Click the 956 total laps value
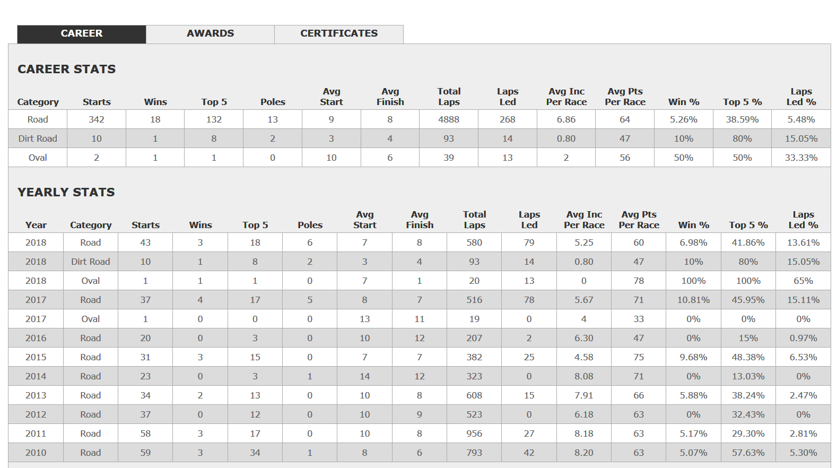This screenshot has width=837, height=468. click(474, 434)
